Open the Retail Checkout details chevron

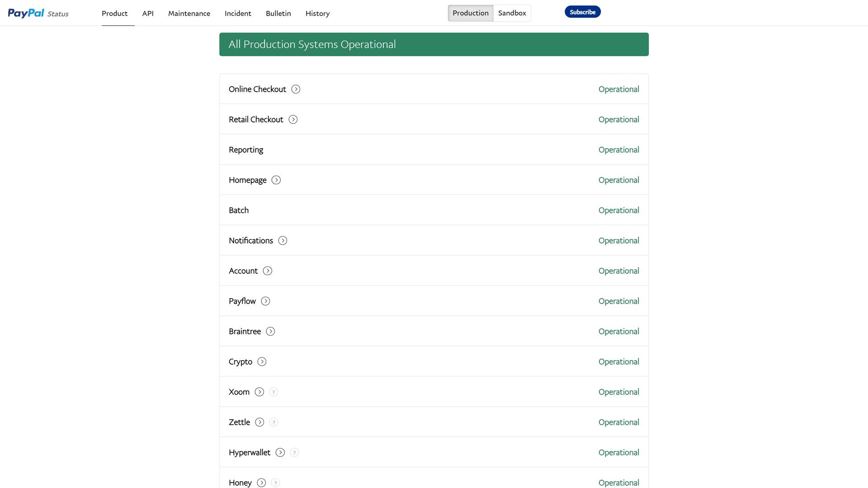tap(293, 119)
